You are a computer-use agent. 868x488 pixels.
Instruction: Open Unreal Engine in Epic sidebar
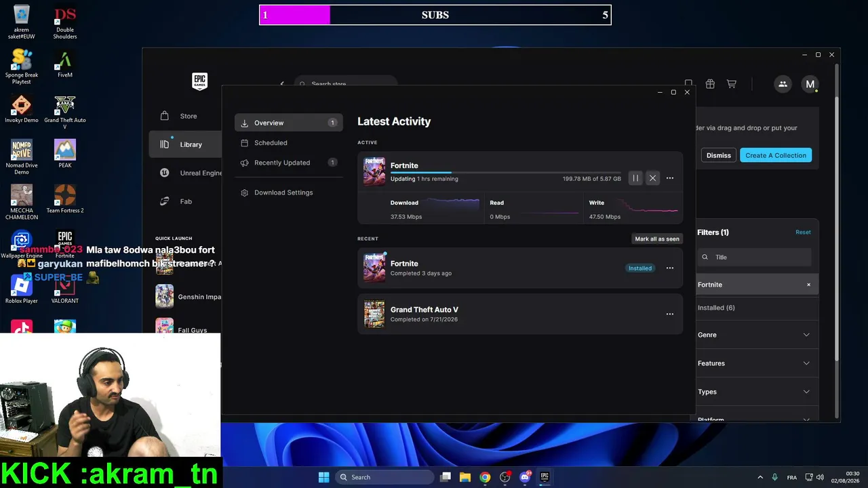tap(186, 173)
